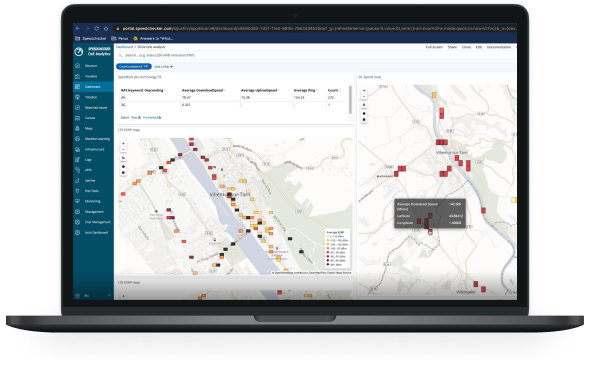Viewport: 590px width, 365px height.
Task: Click Share in the dashboard menu
Action: tap(452, 47)
